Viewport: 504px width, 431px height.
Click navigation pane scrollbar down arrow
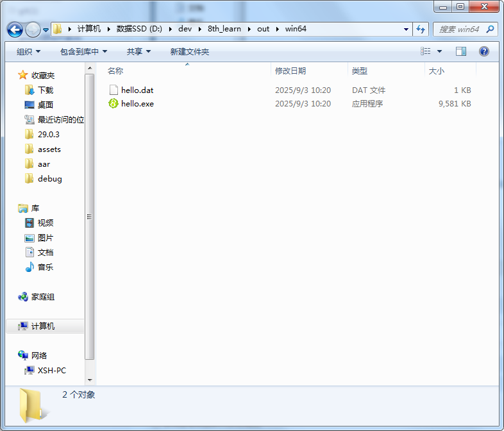pyautogui.click(x=90, y=380)
